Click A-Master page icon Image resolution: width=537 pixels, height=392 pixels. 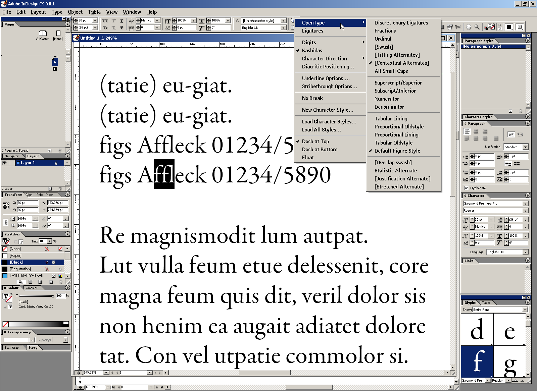pos(43,33)
